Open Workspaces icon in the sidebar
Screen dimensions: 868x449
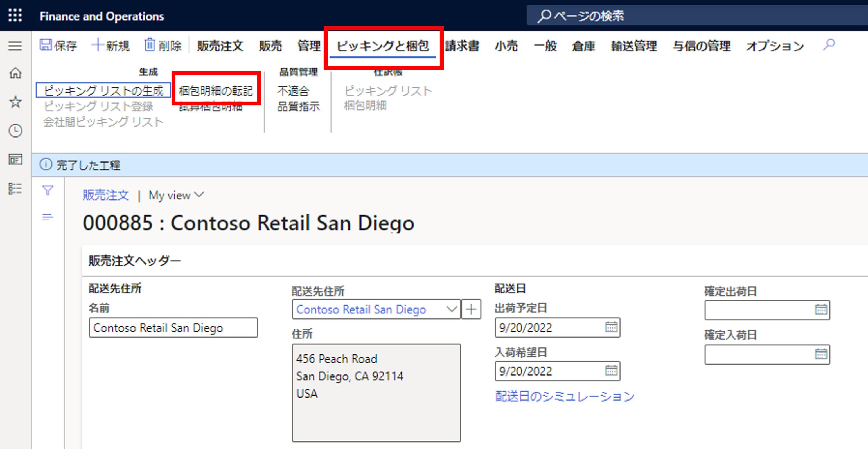(x=15, y=159)
